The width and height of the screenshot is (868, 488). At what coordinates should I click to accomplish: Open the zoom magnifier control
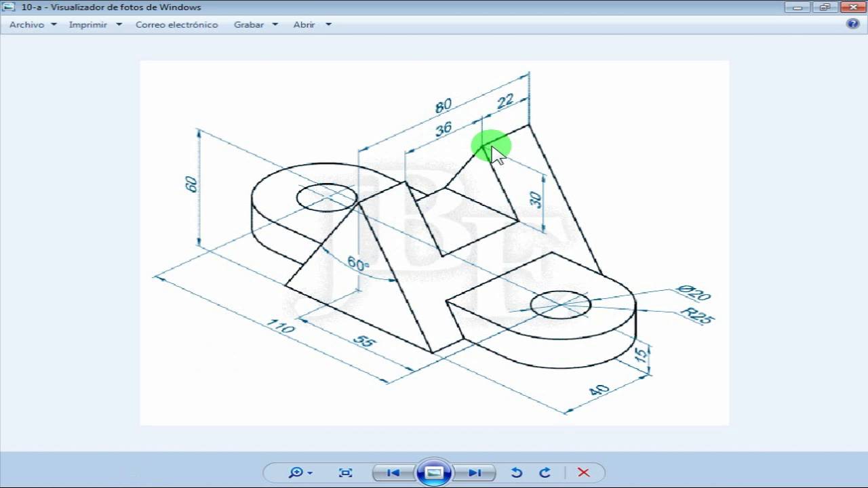click(300, 472)
